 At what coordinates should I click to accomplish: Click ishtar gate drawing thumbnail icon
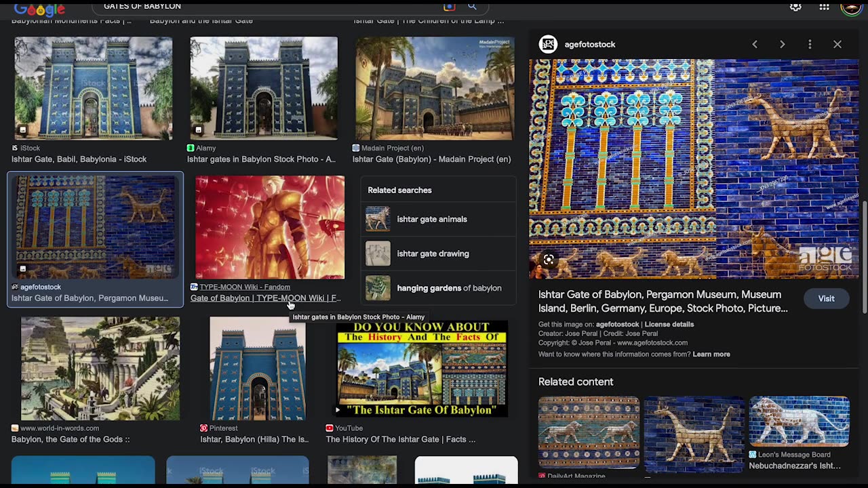(x=378, y=253)
